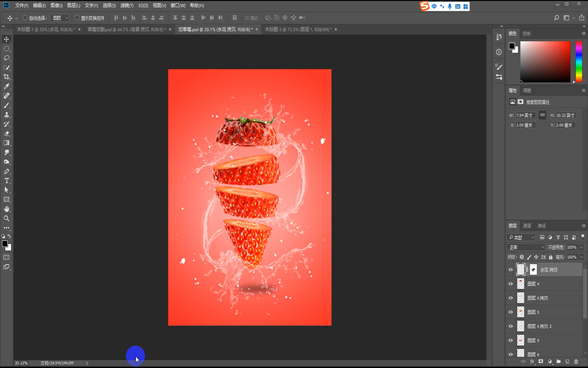Add layer style via fx icon

tap(532, 362)
